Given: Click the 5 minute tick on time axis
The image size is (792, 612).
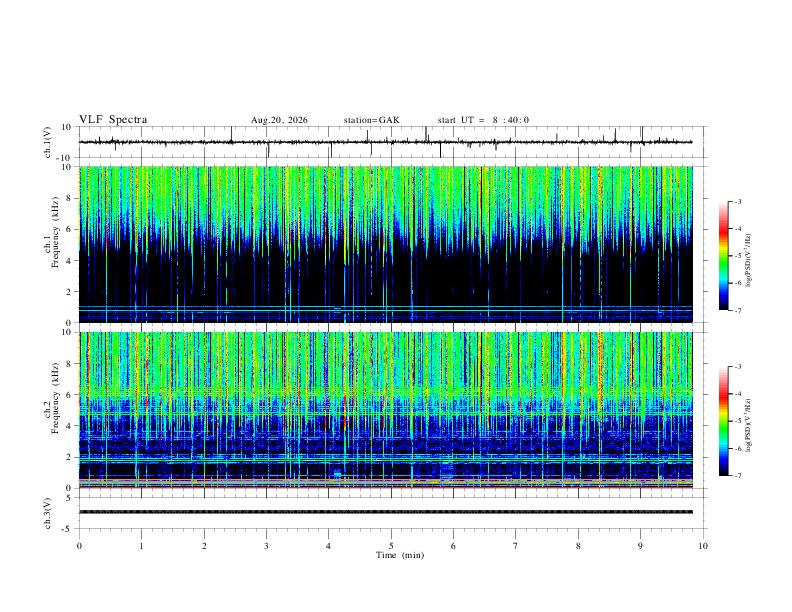Looking at the screenshot, I should (x=391, y=546).
